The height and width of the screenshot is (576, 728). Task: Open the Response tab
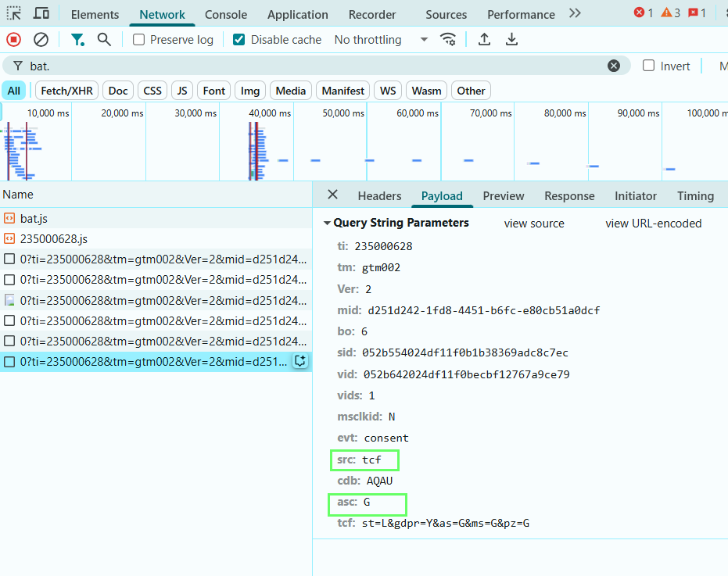pos(569,196)
